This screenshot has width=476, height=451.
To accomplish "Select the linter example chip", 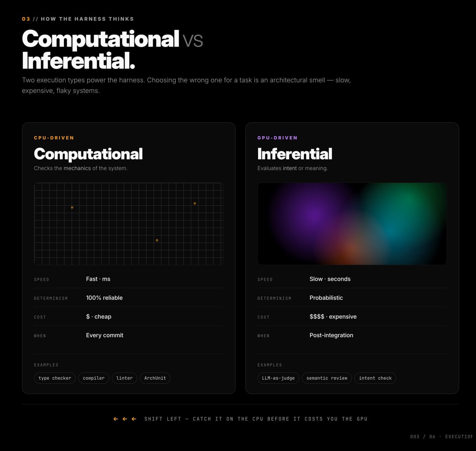I will coord(124,378).
